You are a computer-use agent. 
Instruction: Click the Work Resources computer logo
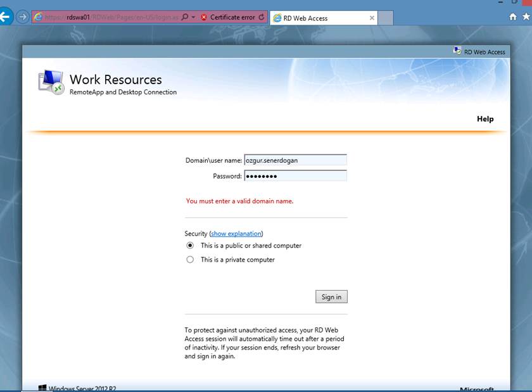(51, 82)
